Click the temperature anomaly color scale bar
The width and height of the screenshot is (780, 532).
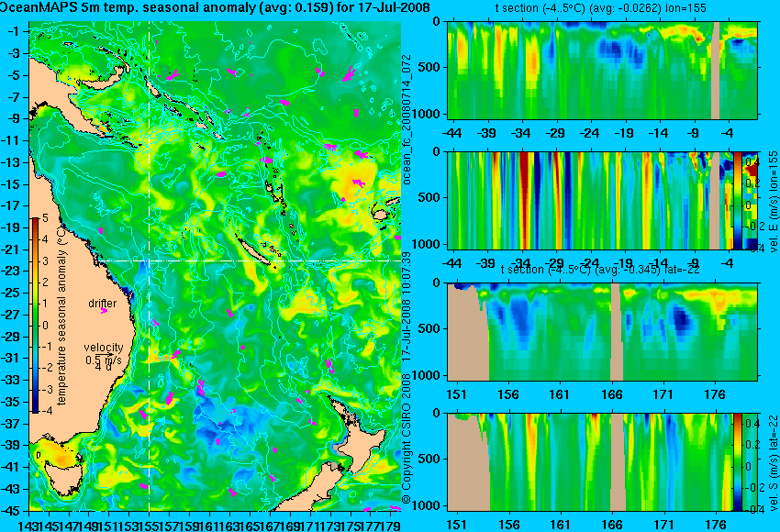click(x=35, y=316)
